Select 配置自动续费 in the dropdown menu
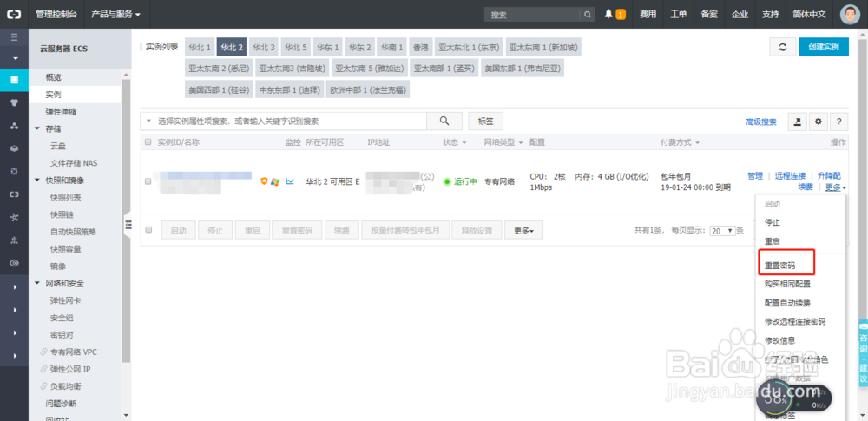868x421 pixels. coord(788,303)
